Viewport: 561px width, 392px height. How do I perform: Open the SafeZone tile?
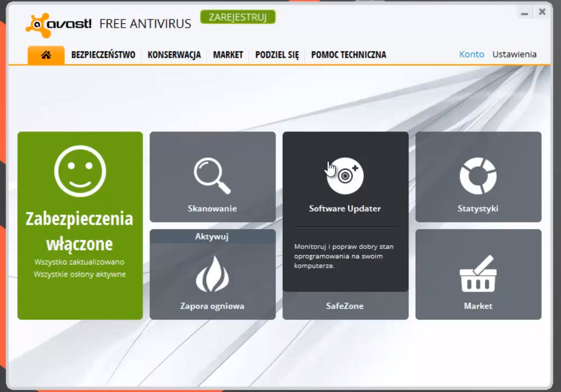345,306
